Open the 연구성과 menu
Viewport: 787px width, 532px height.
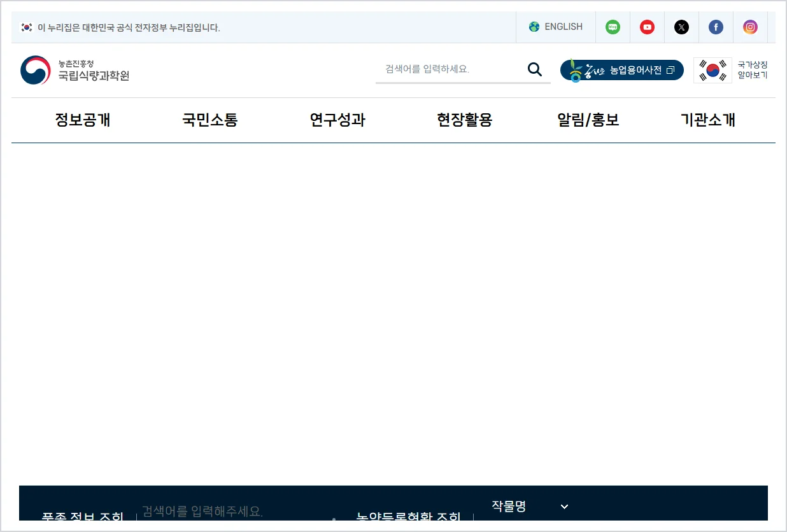[337, 120]
